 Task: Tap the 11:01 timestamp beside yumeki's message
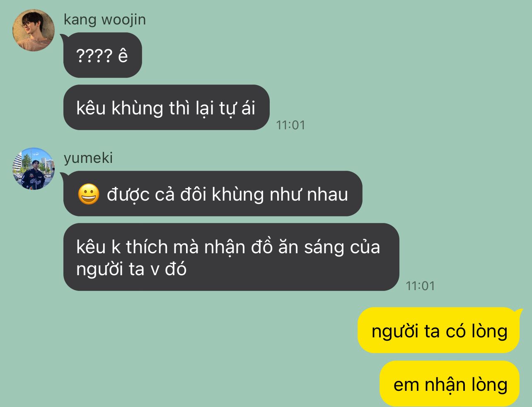[420, 286]
